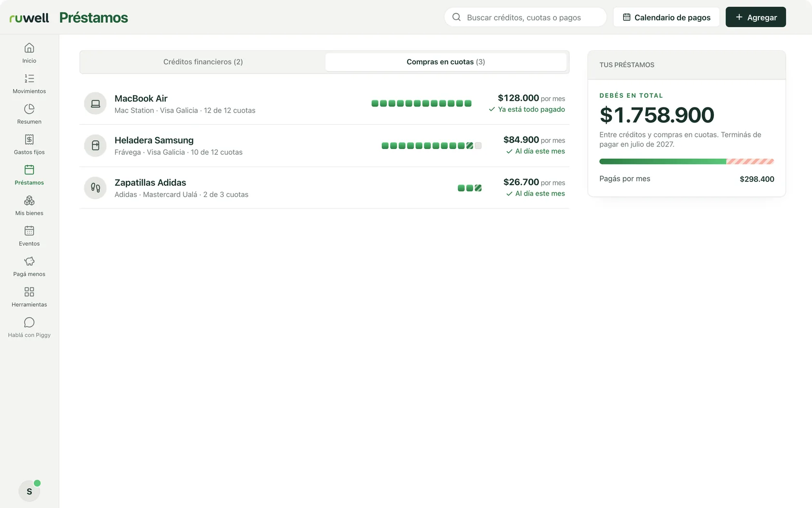Click $84.900 por mes amount

click(534, 140)
